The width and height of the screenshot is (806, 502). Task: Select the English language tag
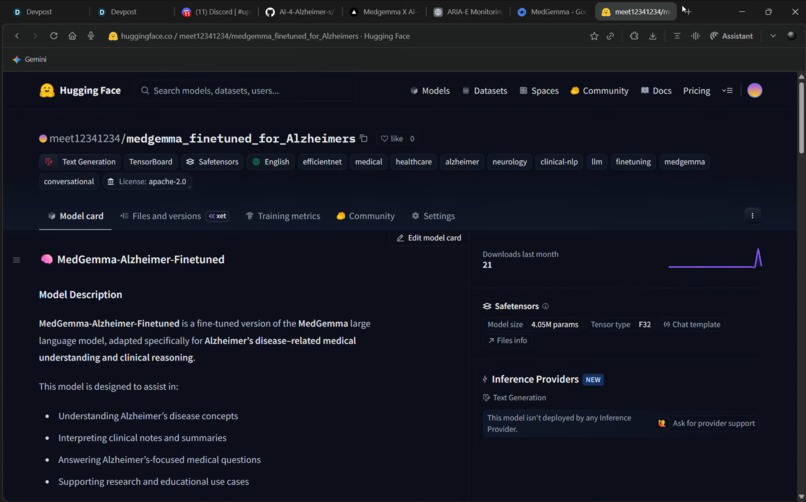click(271, 161)
